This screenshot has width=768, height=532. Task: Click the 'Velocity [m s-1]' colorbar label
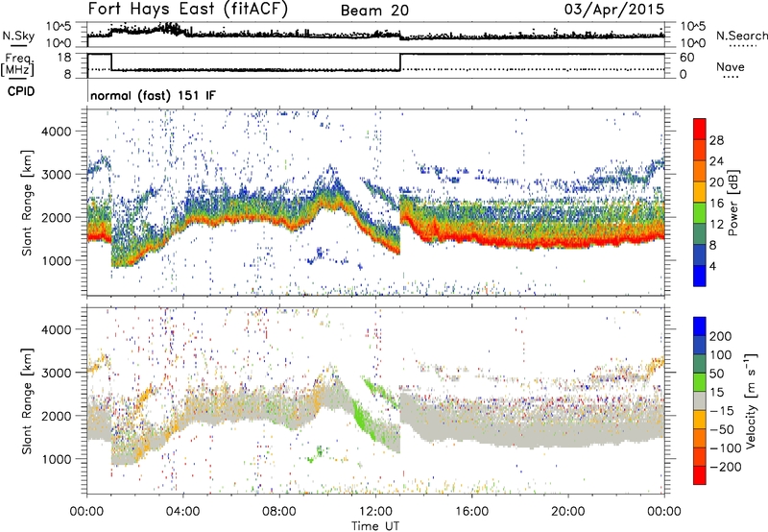[751, 400]
